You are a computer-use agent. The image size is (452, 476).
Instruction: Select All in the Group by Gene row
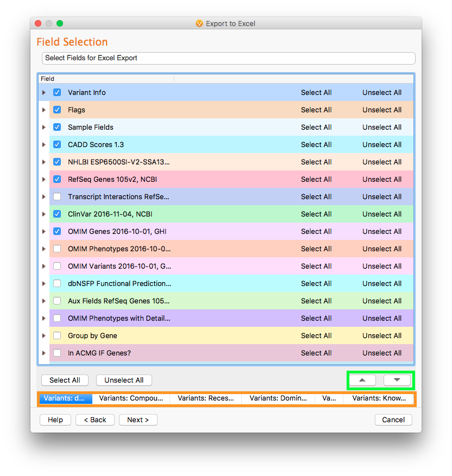316,335
